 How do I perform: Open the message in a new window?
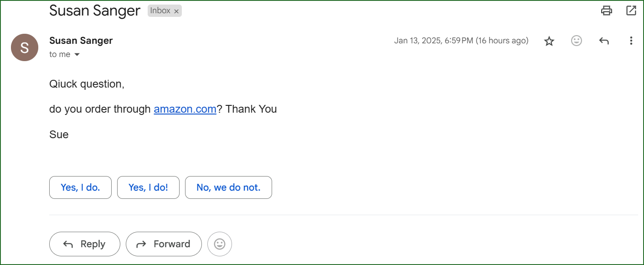631,10
